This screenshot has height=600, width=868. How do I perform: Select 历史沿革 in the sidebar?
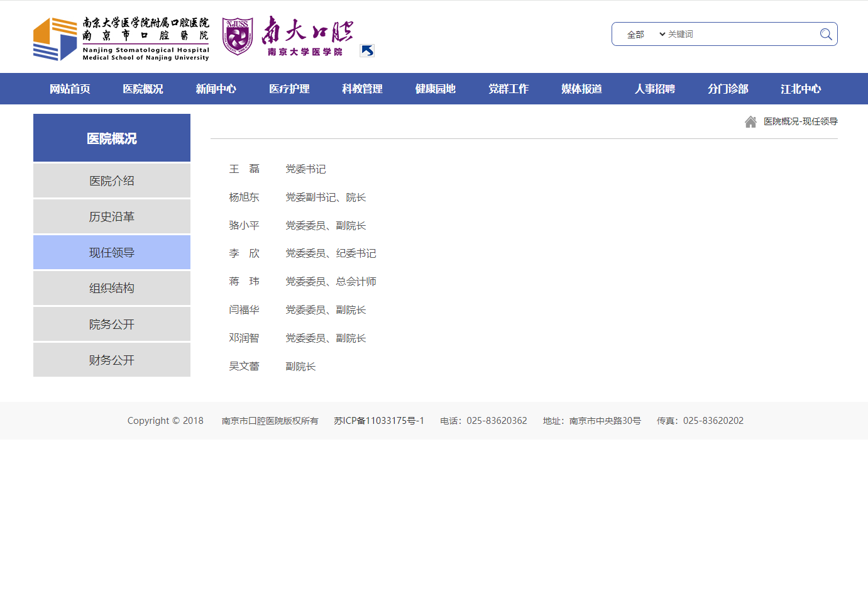coord(112,216)
